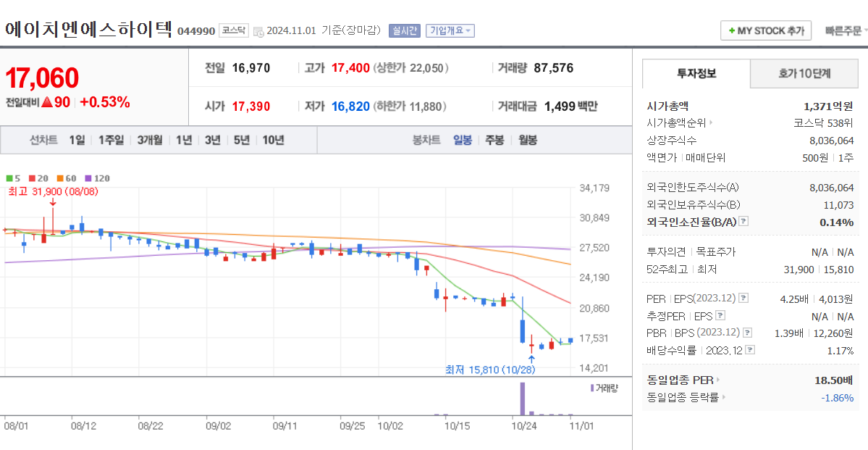Click the 52주최고 최저 value 31,900 15,810
This screenshot has width=868, height=450.
(x=819, y=270)
